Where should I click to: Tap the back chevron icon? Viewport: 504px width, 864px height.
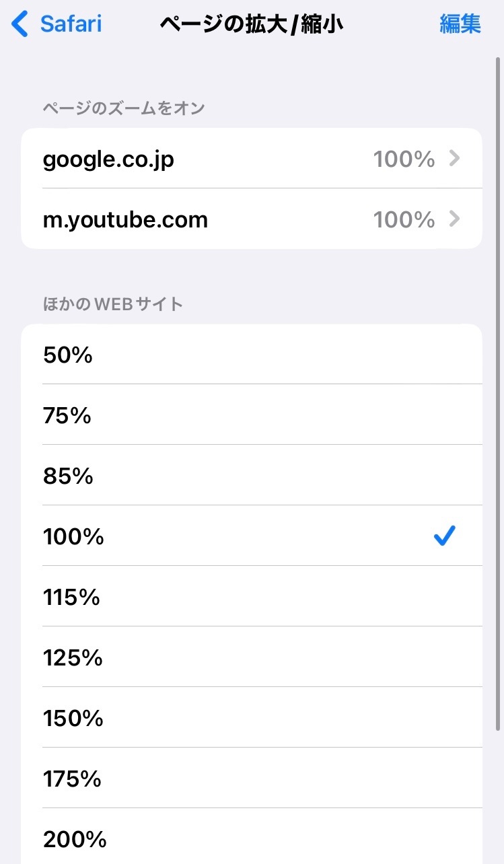pos(21,24)
